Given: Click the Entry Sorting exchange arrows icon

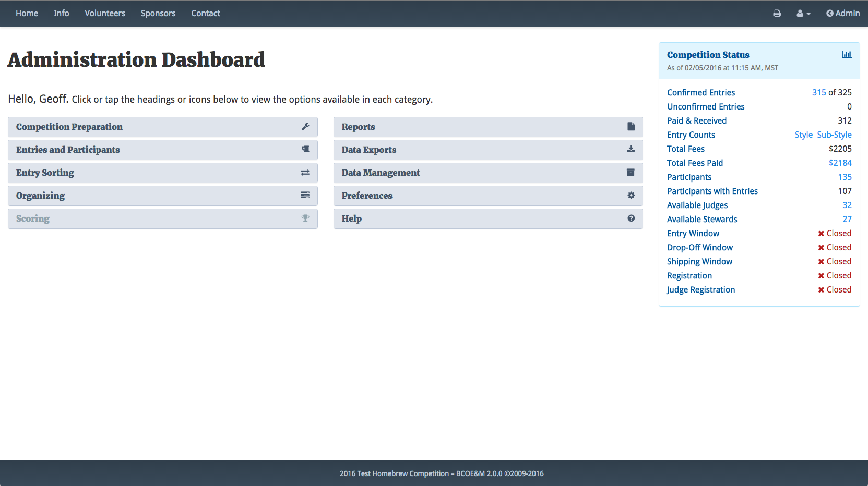Looking at the screenshot, I should click(x=305, y=173).
